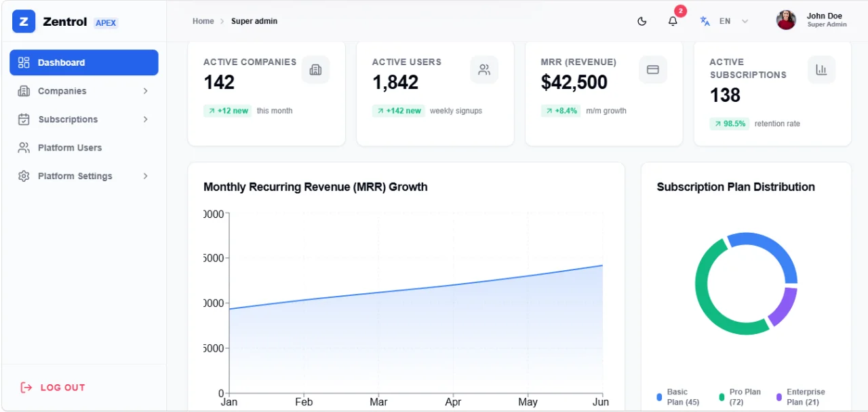Click the Enterprise Plan (21) legend label

click(x=806, y=397)
